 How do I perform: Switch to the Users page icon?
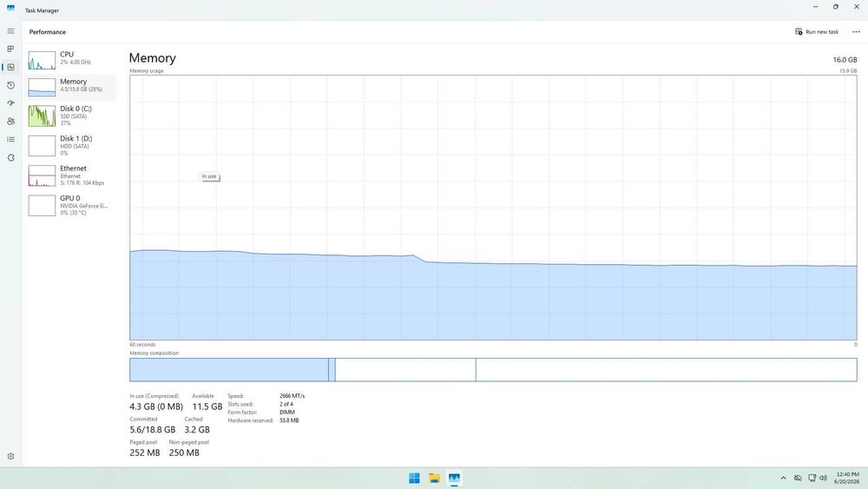point(10,122)
